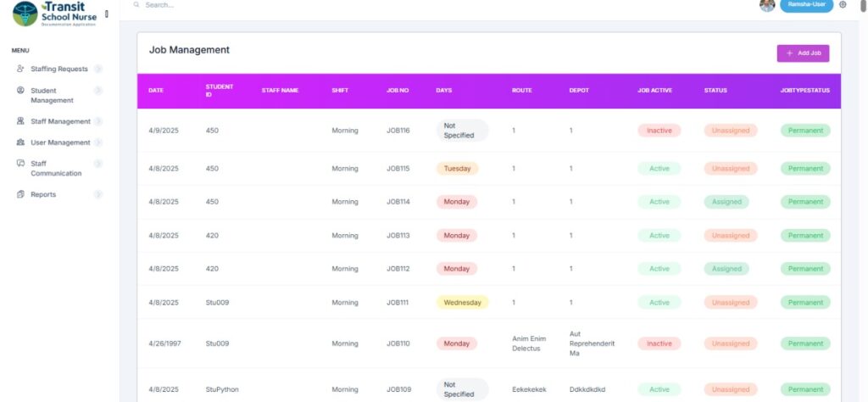
Task: Click the Staffing Requests sidebar icon
Action: [x=20, y=69]
